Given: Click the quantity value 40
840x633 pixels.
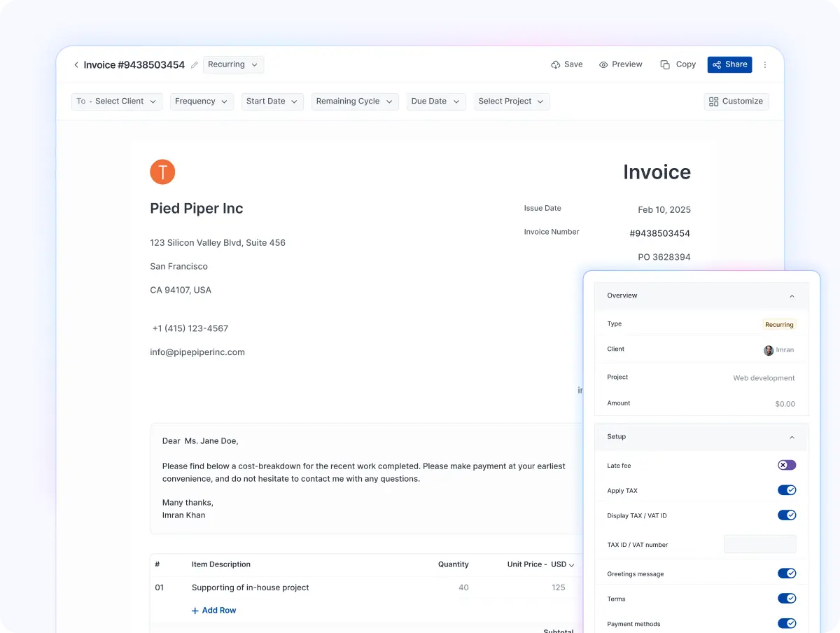Looking at the screenshot, I should [x=463, y=587].
